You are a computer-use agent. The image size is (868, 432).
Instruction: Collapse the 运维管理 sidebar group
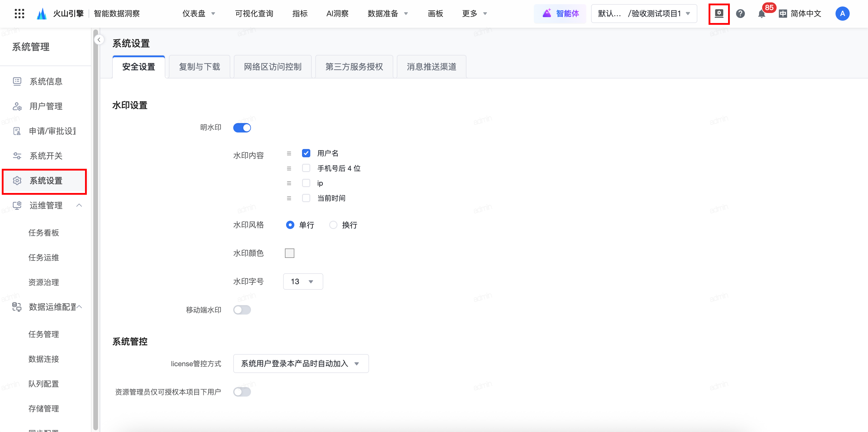(x=79, y=205)
